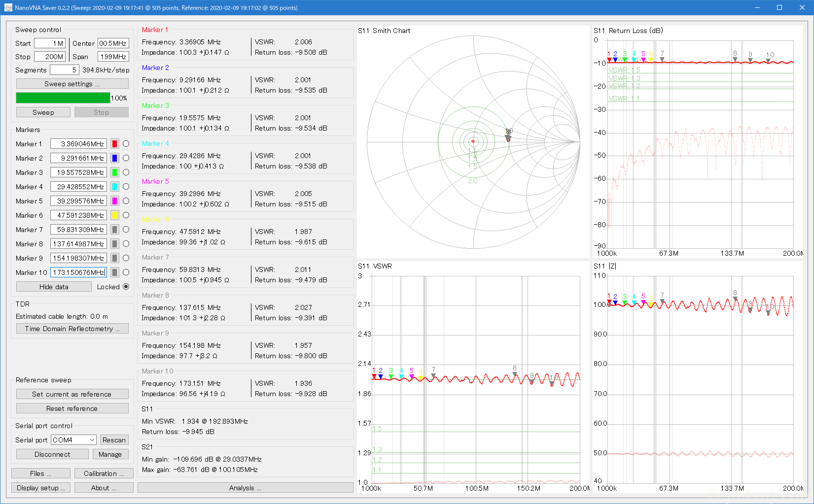Viewport: 814px width, 504px height.
Task: Select the Marker 7 radio button
Action: click(126, 230)
